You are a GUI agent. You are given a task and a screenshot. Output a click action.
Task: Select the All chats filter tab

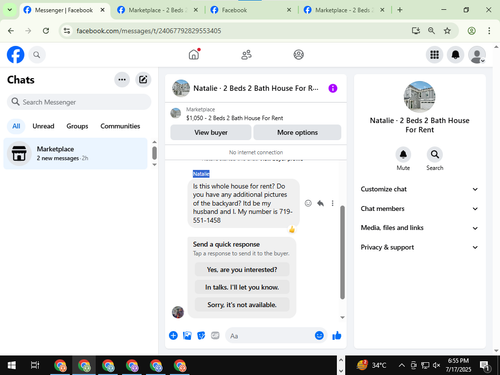[x=16, y=126]
